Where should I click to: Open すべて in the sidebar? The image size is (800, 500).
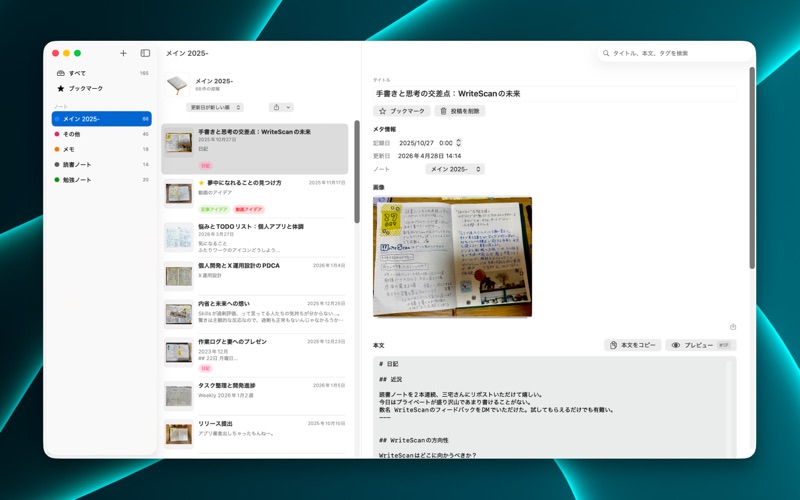(102, 73)
